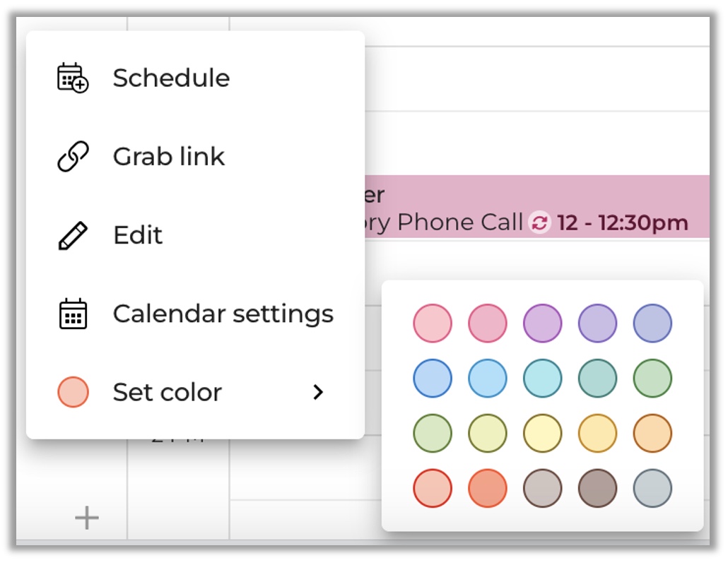The height and width of the screenshot is (565, 728).
Task: Pick the pale yellow color swatch
Action: point(543,433)
